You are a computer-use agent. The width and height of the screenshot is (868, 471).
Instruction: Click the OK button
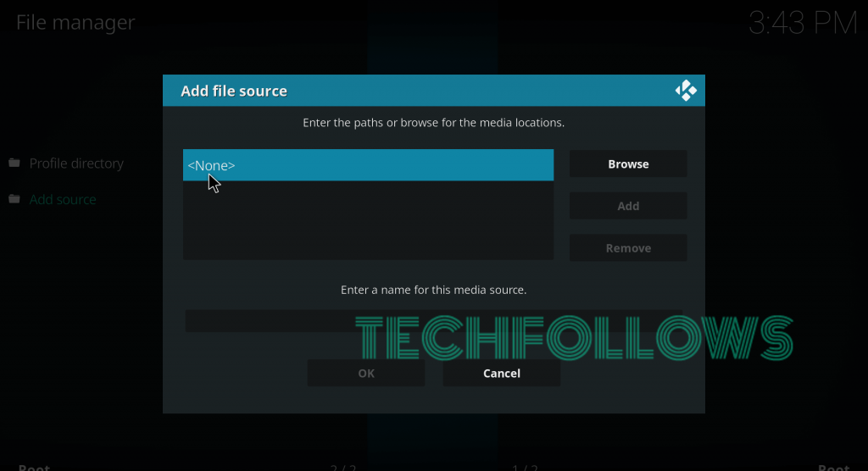pos(366,373)
